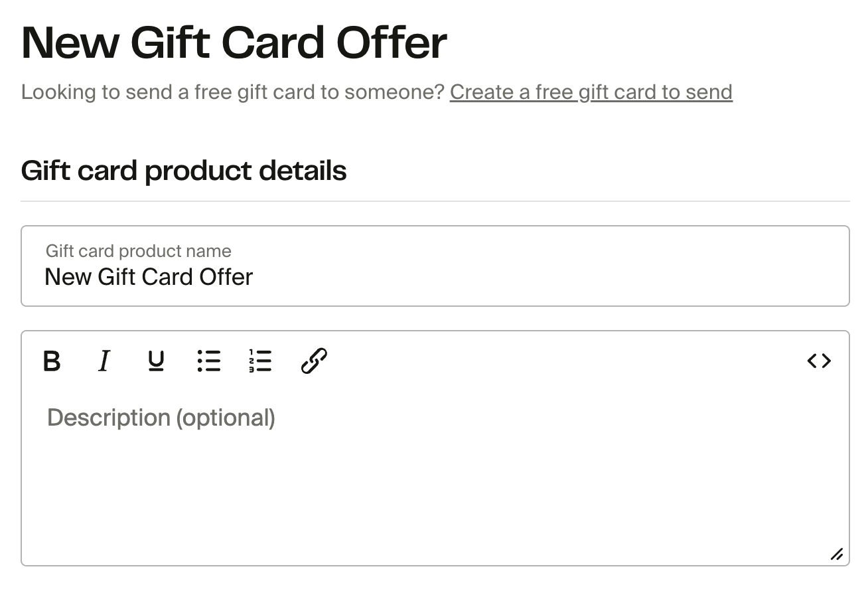
Task: Underline text using the toolbar icon
Action: (x=156, y=361)
